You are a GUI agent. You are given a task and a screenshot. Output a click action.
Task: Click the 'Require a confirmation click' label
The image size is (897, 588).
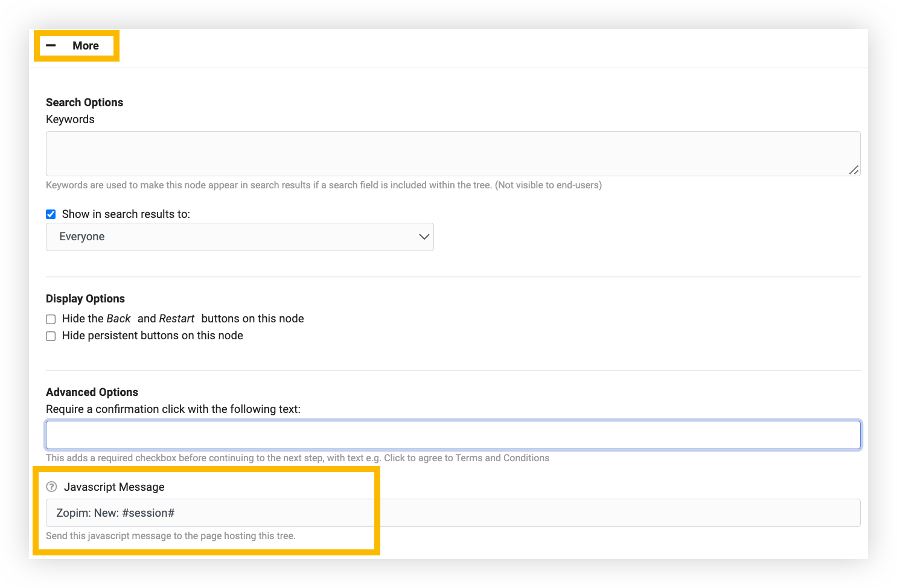tap(173, 409)
